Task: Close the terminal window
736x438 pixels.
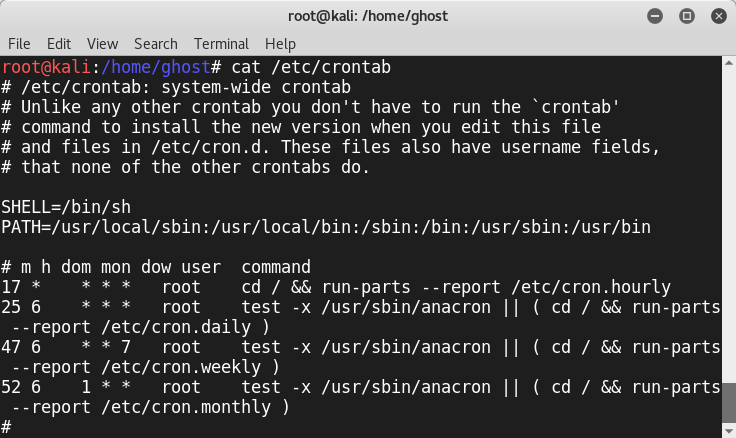Action: pos(719,16)
